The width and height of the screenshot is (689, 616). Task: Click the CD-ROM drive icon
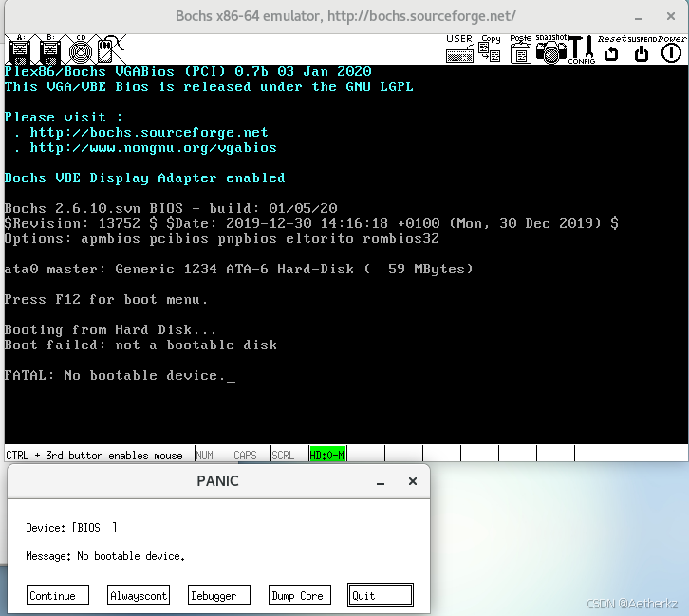pos(81,49)
